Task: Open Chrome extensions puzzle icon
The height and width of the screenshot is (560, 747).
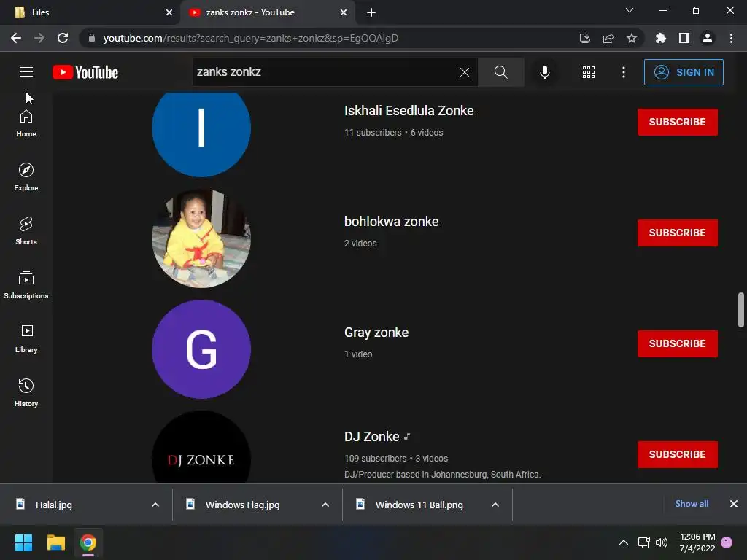Action: (660, 38)
